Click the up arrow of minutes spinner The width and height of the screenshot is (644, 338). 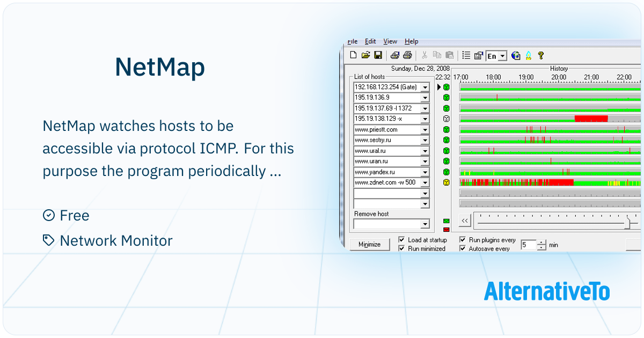541,242
